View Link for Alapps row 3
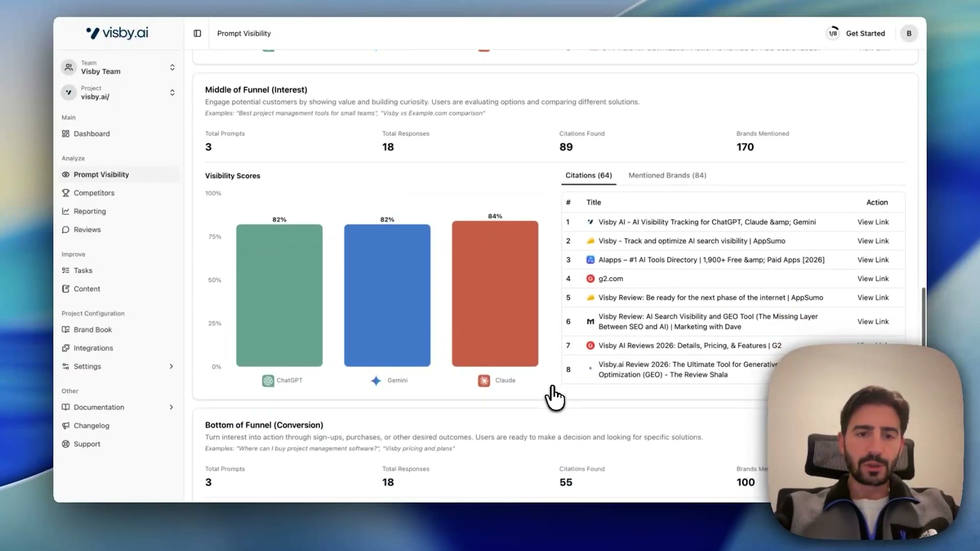This screenshot has height=551, width=980. (873, 260)
